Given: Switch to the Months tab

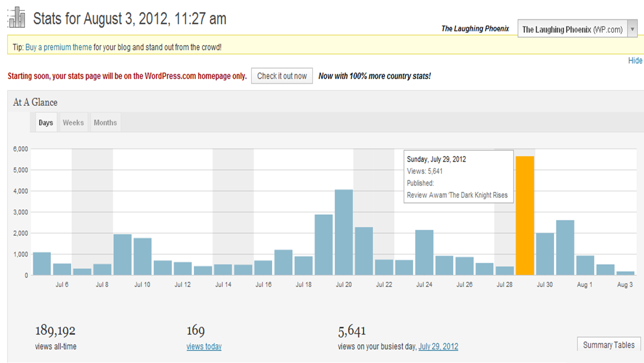Looking at the screenshot, I should pyautogui.click(x=105, y=123).
